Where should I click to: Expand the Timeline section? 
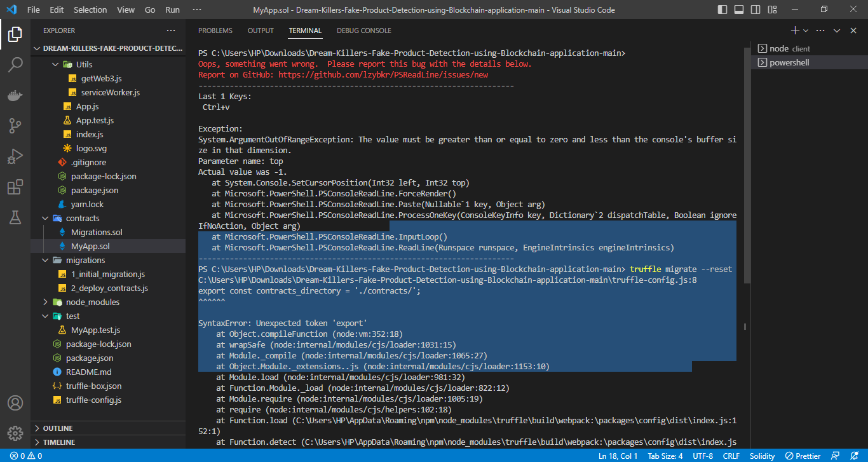point(108,442)
